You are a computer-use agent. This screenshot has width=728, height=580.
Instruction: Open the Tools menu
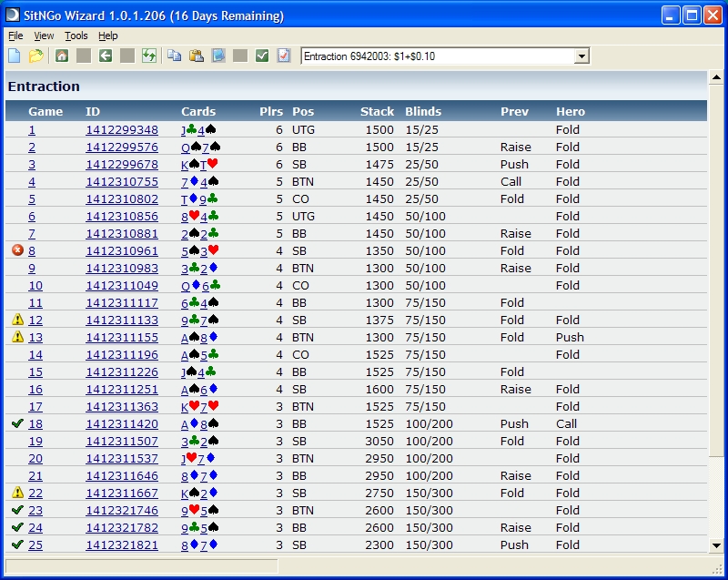(76, 36)
